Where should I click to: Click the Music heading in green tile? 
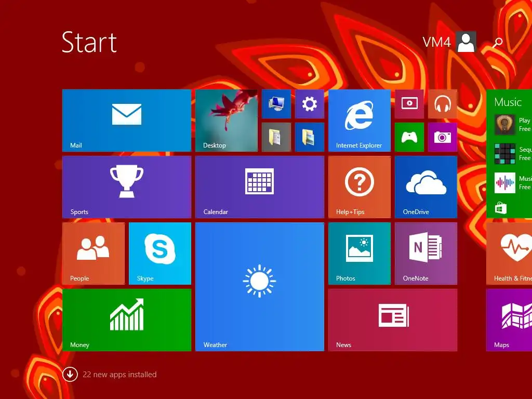pos(508,102)
